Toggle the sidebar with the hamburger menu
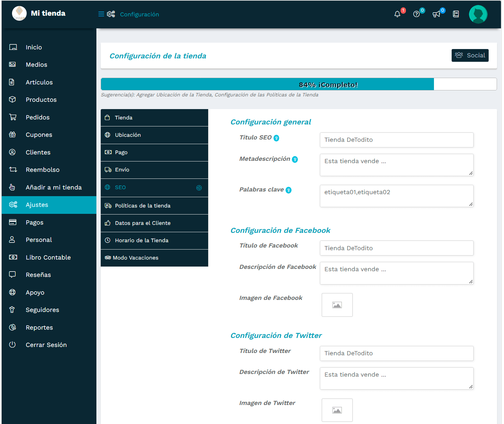 coord(101,14)
